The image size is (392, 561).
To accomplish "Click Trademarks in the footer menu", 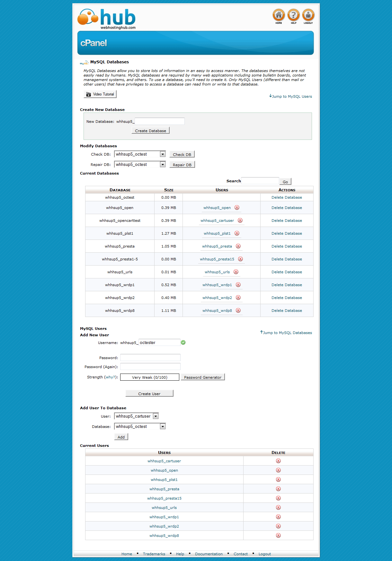I will point(154,554).
